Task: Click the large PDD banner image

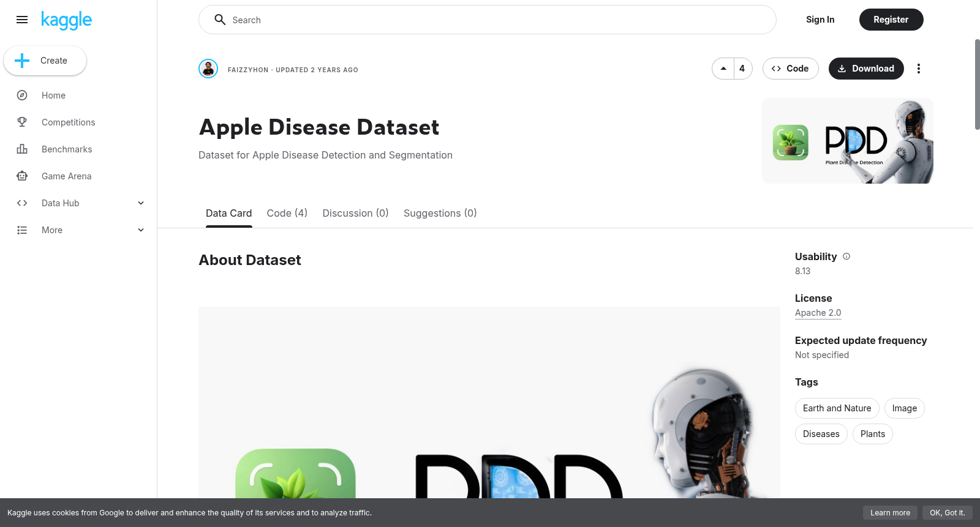Action: 489,402
